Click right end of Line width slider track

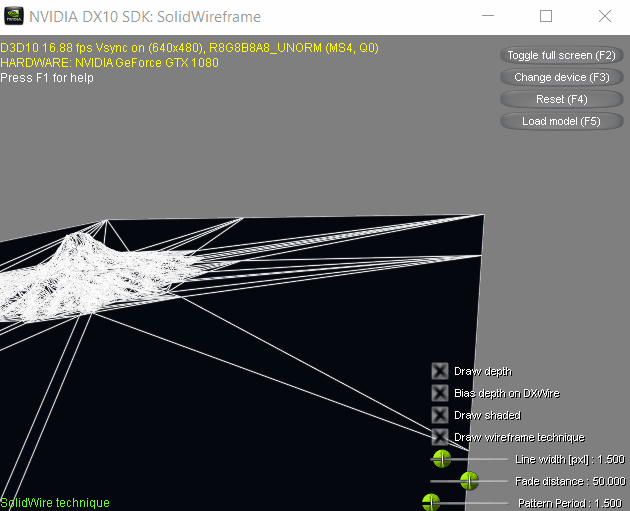click(505, 459)
